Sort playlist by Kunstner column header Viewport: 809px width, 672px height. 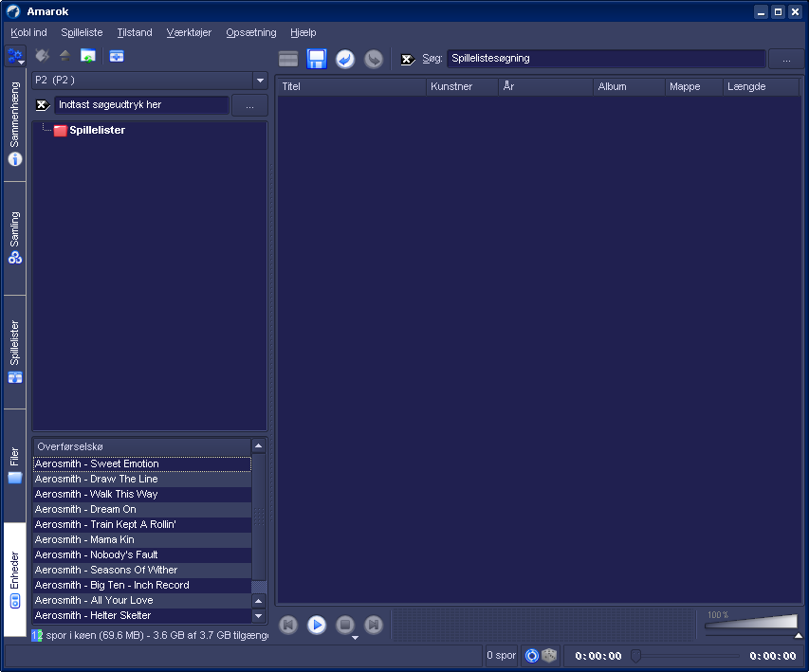pos(462,86)
